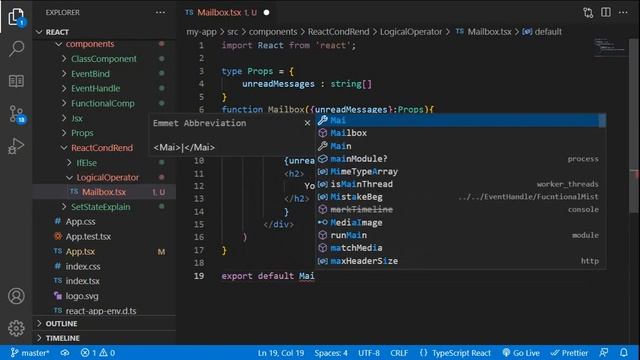Click the master branch indicator
The width and height of the screenshot is (640, 360).
click(30, 353)
